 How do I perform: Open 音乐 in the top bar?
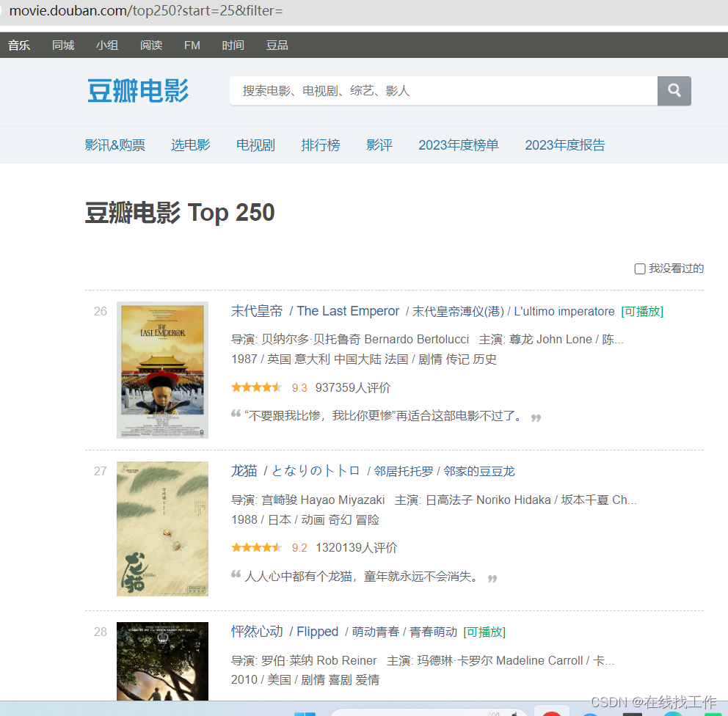click(19, 45)
